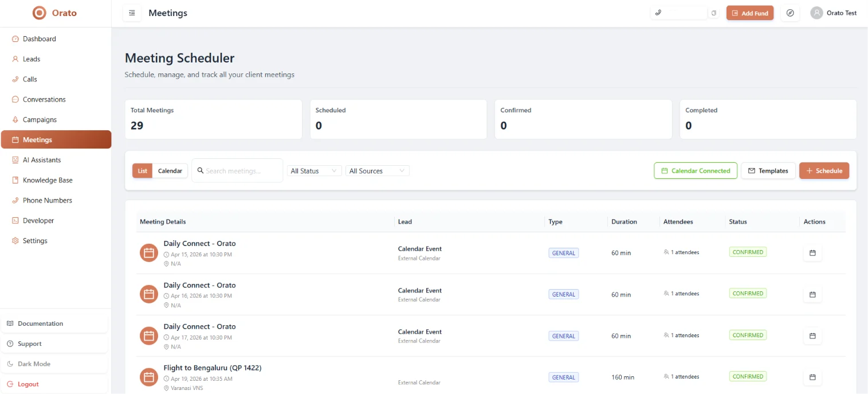Image resolution: width=868 pixels, height=394 pixels.
Task: Click "Flight to Bengaluru (QP 1422)" title
Action: click(x=213, y=368)
